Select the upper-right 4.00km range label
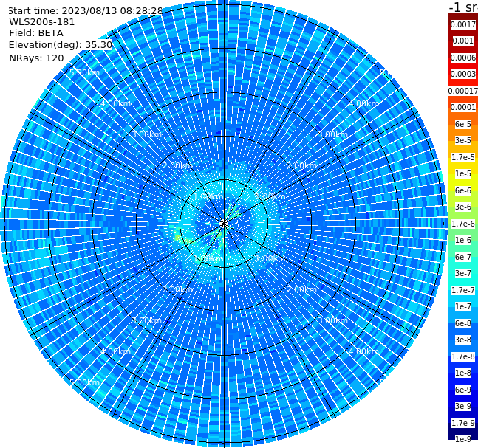Viewport: 478px width, 448px height. point(363,103)
